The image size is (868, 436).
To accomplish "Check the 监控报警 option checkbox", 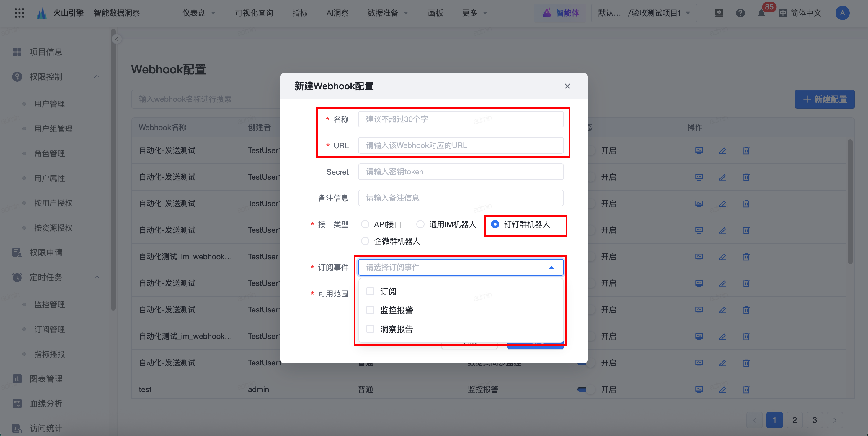I will click(x=370, y=310).
